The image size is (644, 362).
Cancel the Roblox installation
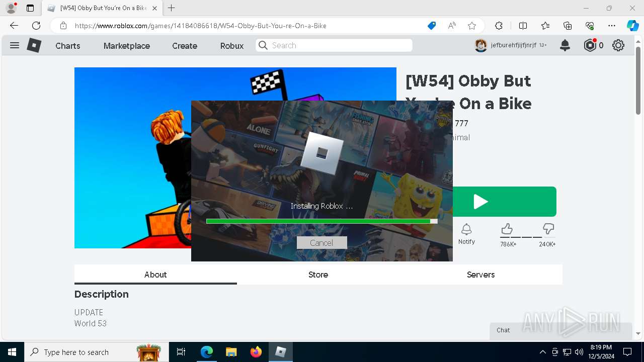321,243
